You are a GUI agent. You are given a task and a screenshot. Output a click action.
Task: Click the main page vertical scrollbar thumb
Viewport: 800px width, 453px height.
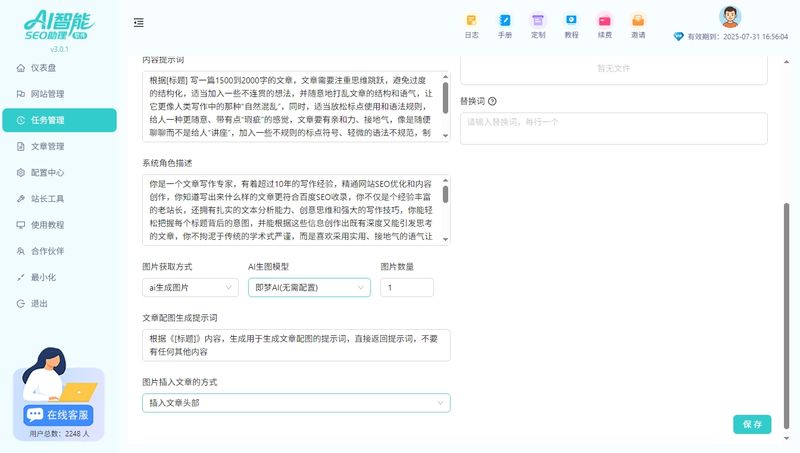click(x=786, y=316)
